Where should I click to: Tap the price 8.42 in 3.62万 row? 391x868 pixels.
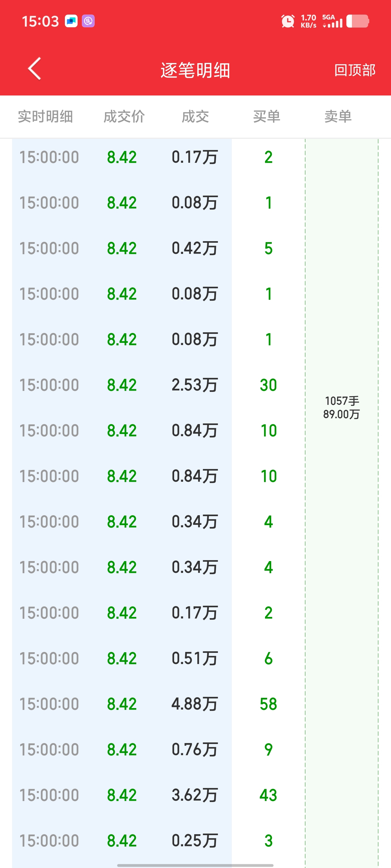pos(122,795)
